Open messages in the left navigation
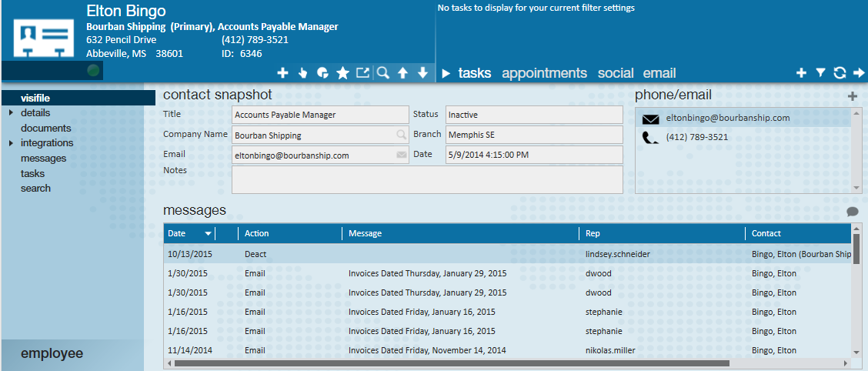Image resolution: width=868 pixels, height=371 pixels. (x=43, y=159)
